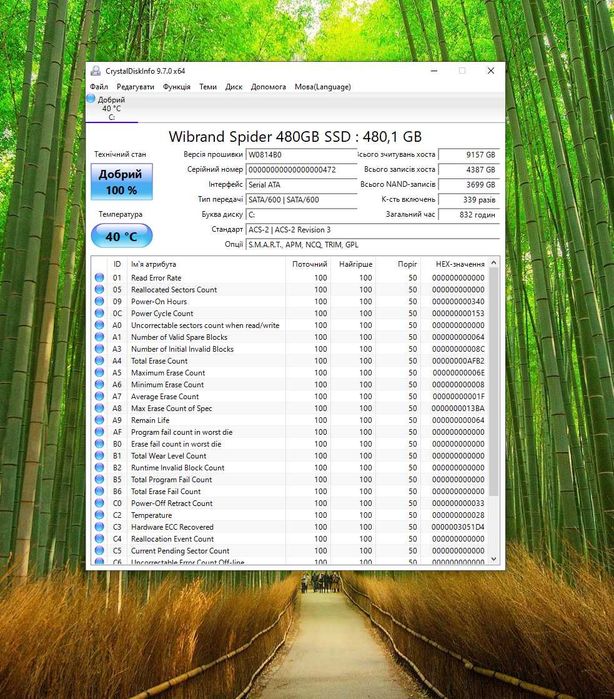
Task: Open the Допомога menu
Action: [268, 86]
